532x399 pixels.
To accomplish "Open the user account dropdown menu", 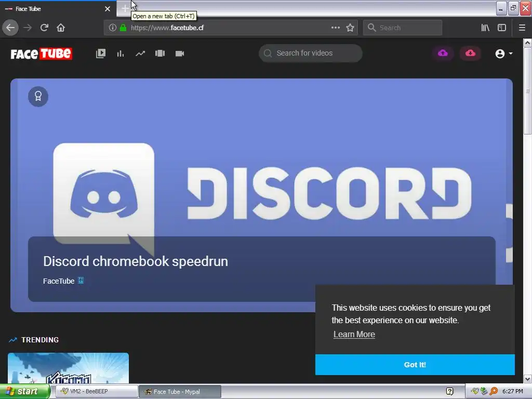I will [x=503, y=54].
